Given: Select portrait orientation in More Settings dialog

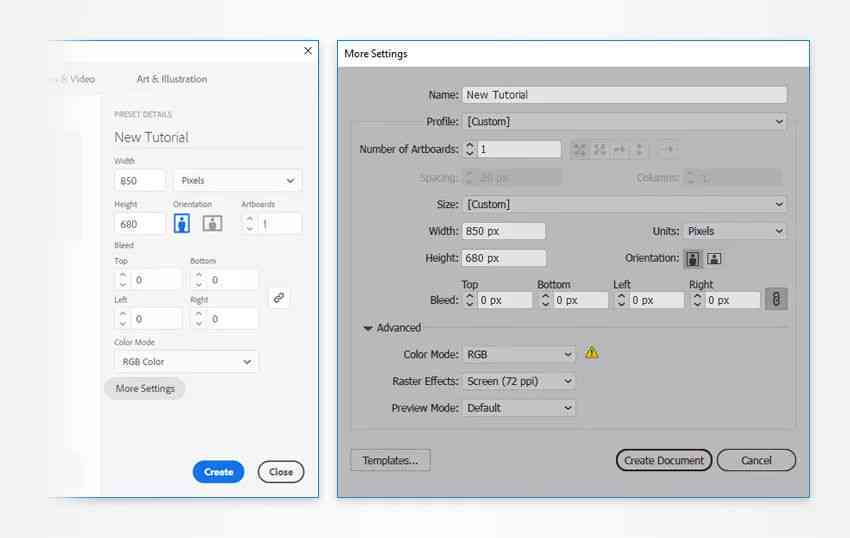Looking at the screenshot, I should [693, 259].
